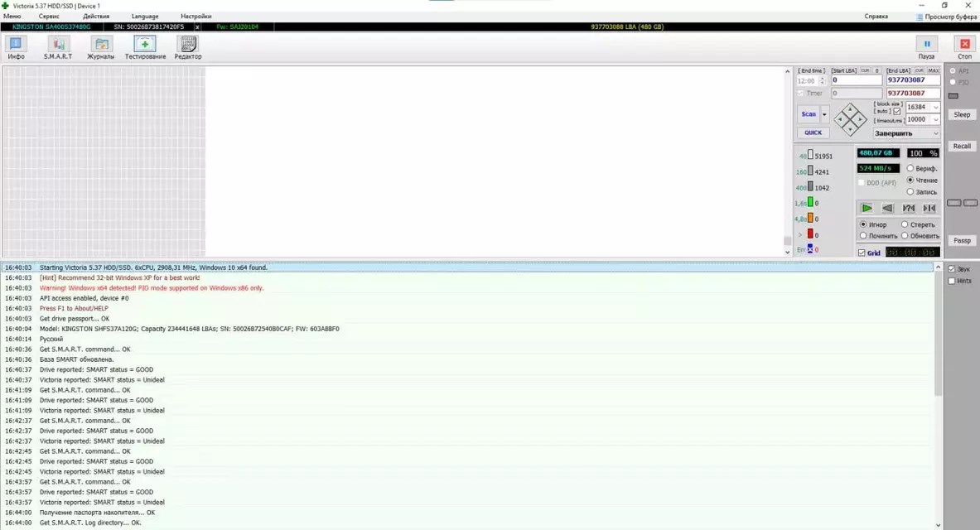Select the Стереть erase action radio
The image size is (980, 530).
pyautogui.click(x=905, y=224)
